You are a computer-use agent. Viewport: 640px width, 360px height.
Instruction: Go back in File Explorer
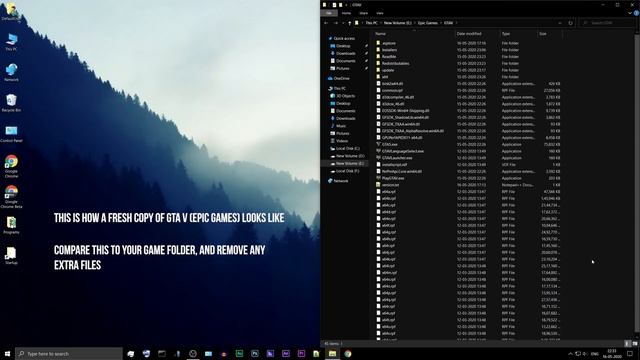tap(326, 23)
